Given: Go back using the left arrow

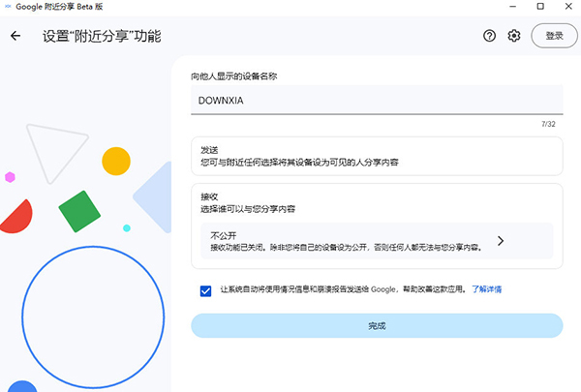Looking at the screenshot, I should coord(15,36).
